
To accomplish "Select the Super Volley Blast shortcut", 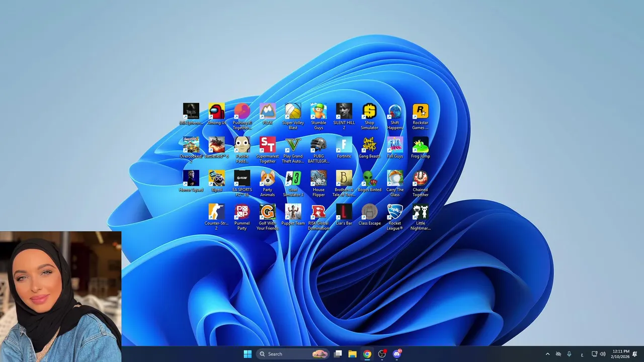I will (293, 117).
